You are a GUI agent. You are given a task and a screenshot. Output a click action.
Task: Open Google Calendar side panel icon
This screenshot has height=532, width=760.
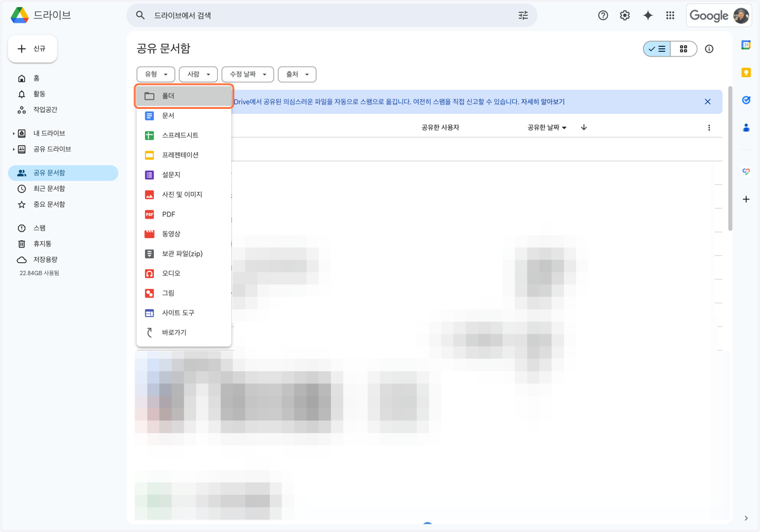tap(746, 45)
